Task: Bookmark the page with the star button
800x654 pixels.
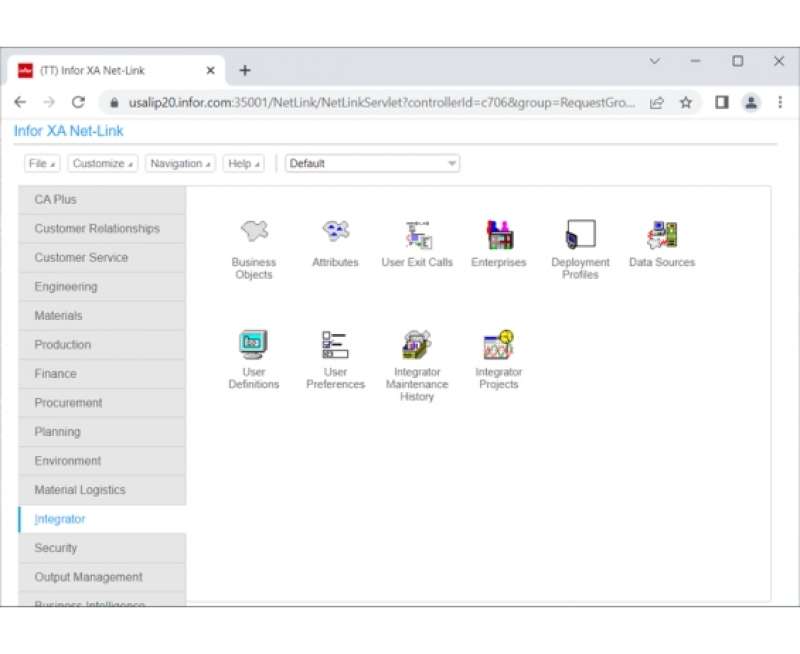Action: pos(686,102)
